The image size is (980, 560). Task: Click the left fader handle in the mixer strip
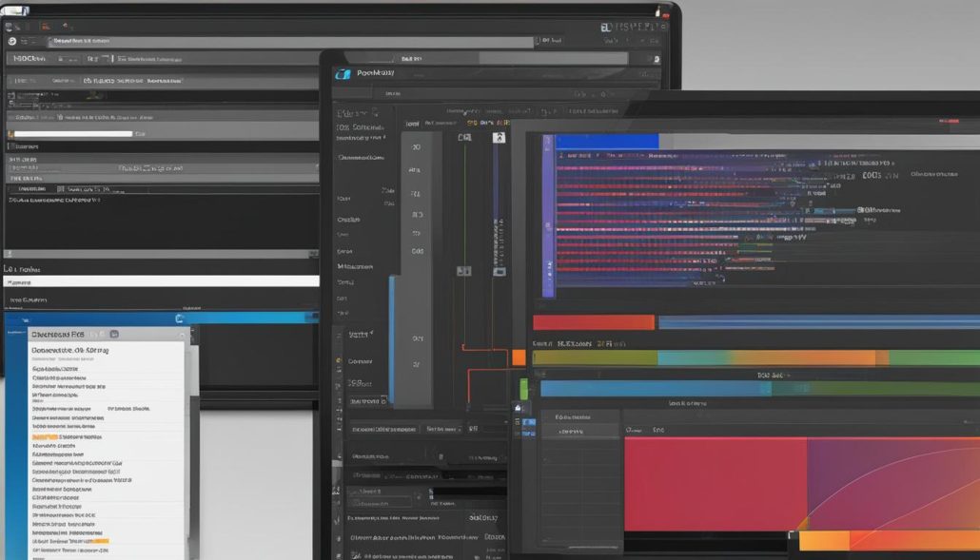point(463,271)
